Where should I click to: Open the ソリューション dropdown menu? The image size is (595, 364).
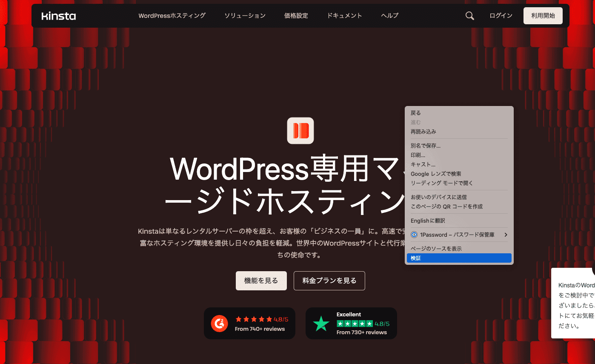click(245, 15)
